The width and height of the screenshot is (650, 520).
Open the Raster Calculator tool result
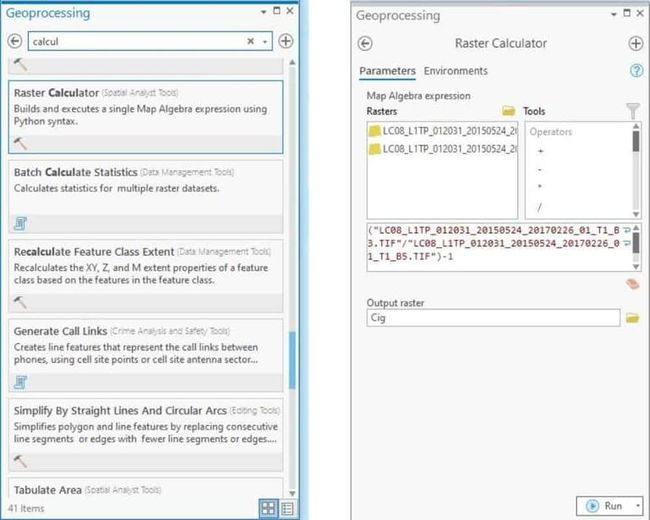pyautogui.click(x=146, y=117)
